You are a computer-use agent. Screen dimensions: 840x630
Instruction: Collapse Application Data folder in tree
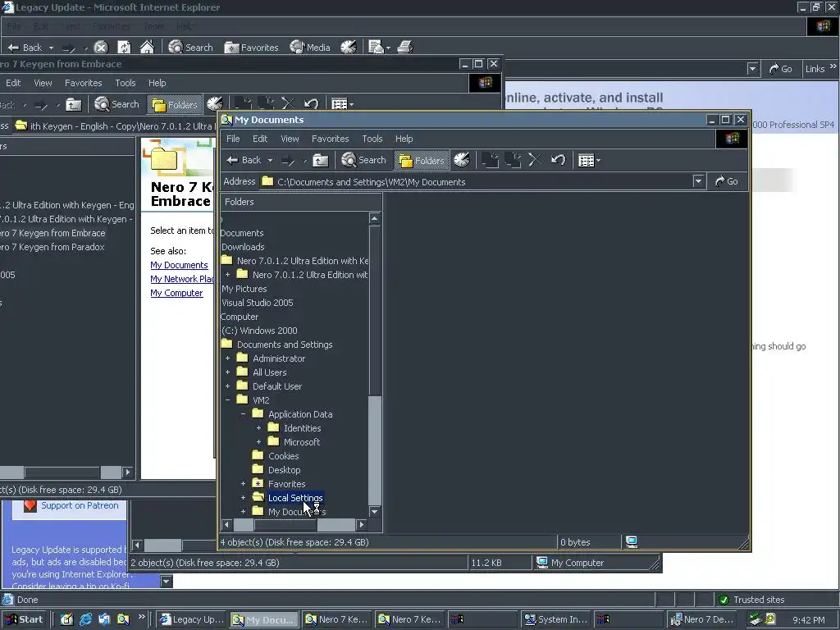coord(243,414)
